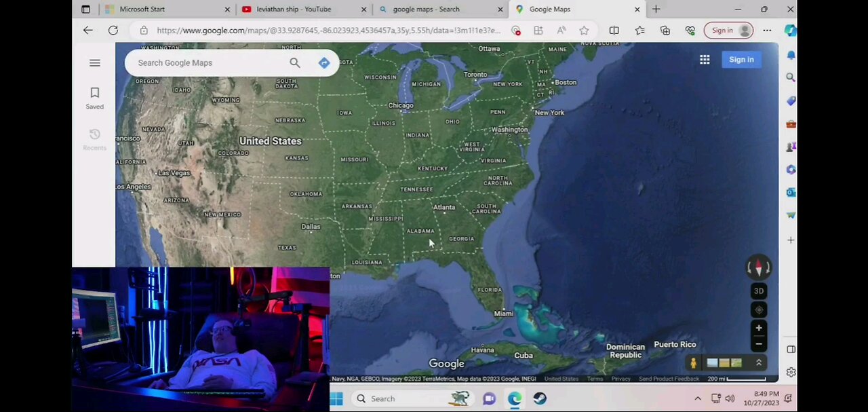Open the Saved places panel
The height and width of the screenshot is (412, 868).
[95, 98]
